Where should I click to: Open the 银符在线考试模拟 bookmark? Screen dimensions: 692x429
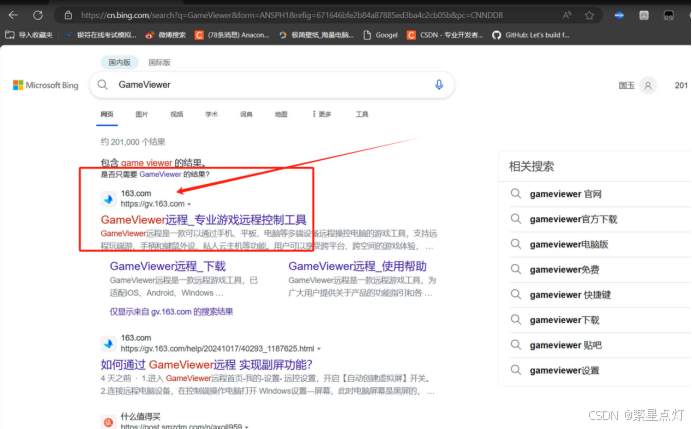[x=100, y=35]
